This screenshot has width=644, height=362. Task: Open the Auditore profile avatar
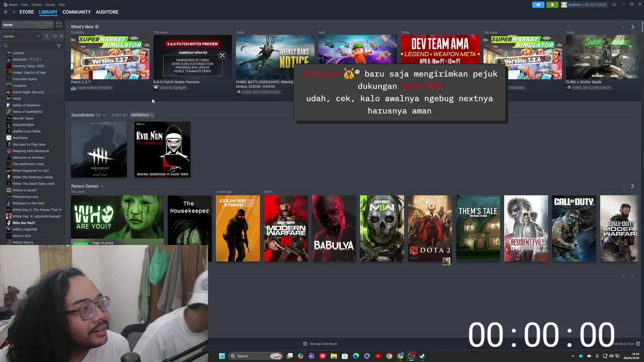click(x=564, y=5)
